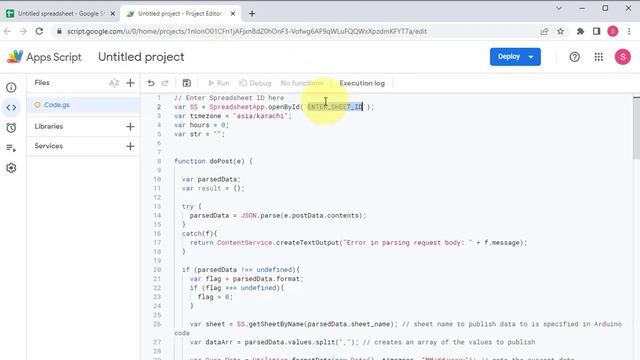Go back in browser history
The image size is (640, 360).
click(x=7, y=31)
